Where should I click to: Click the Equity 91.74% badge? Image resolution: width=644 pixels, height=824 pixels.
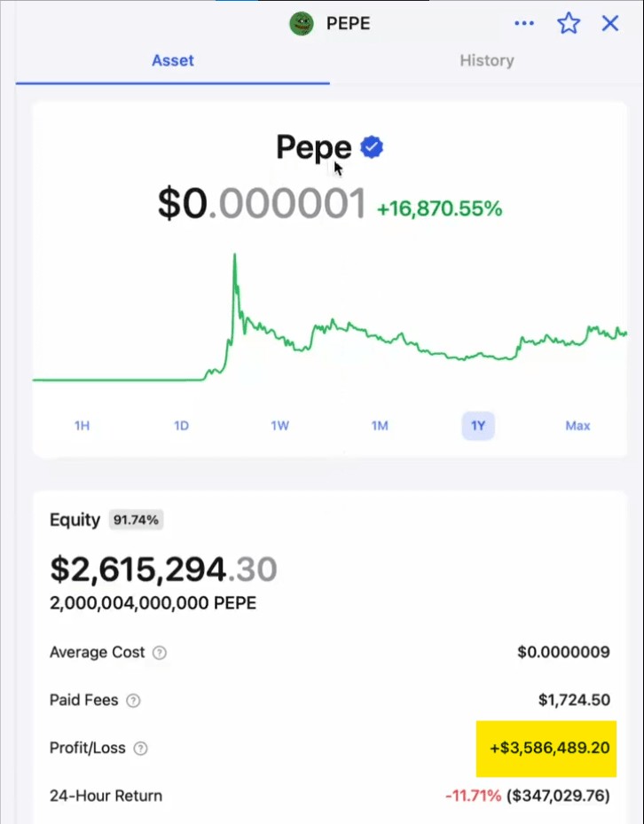pyautogui.click(x=136, y=520)
